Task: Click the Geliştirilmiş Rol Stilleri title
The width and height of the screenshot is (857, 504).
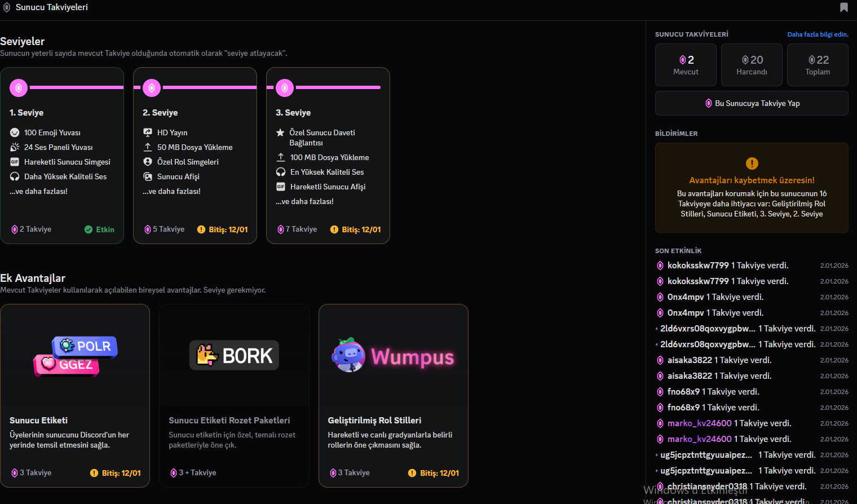Action: 374,421
